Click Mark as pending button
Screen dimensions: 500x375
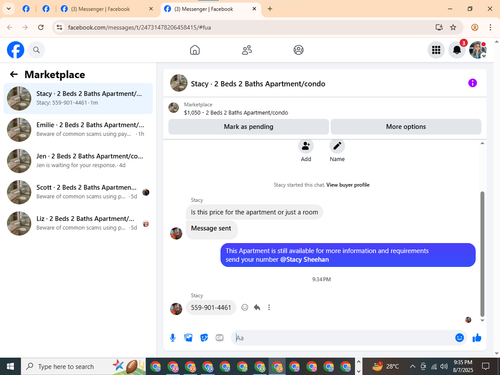[248, 127]
